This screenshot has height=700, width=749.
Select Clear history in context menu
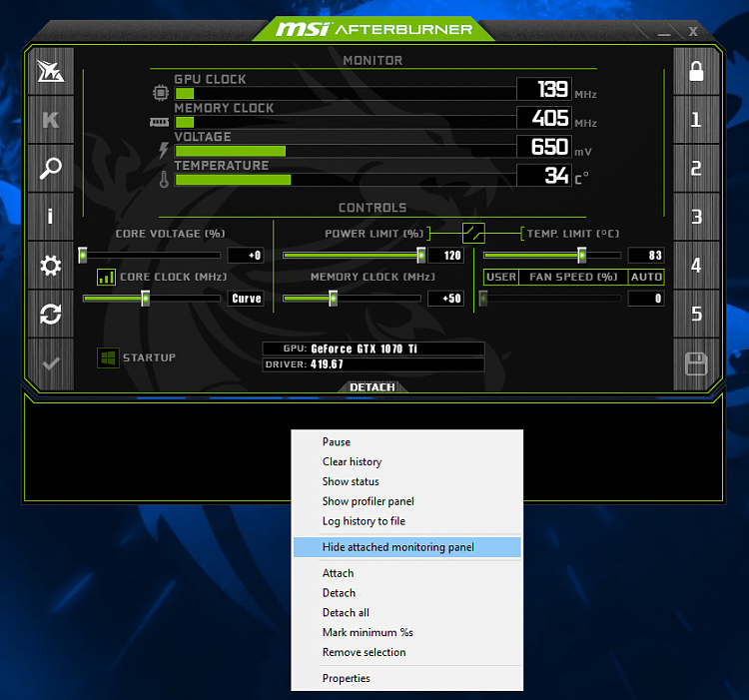(407, 461)
